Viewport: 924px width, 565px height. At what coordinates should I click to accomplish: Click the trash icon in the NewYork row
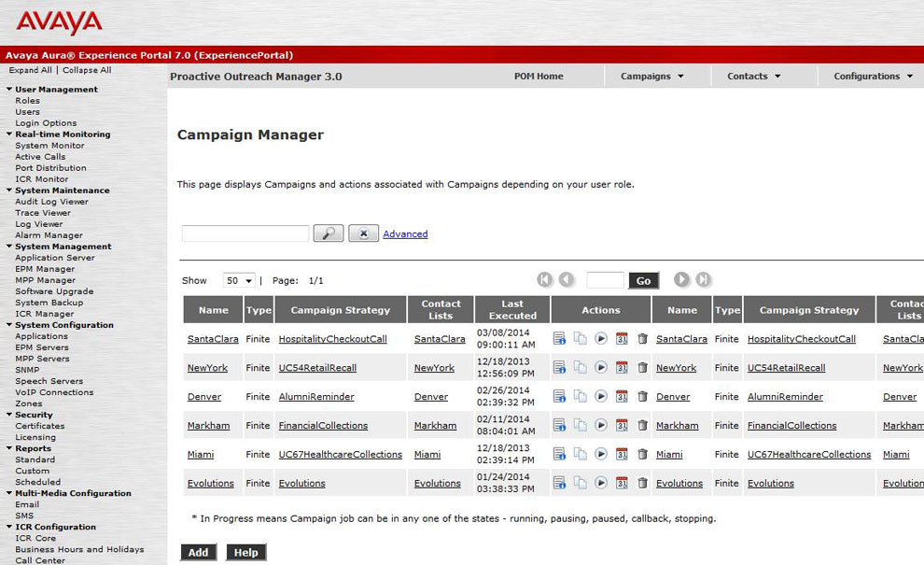[x=643, y=367]
